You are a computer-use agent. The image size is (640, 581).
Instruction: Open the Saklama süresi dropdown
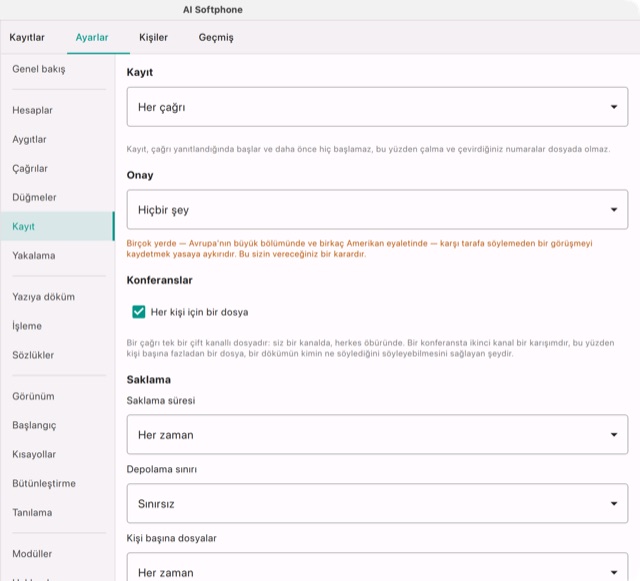(377, 434)
